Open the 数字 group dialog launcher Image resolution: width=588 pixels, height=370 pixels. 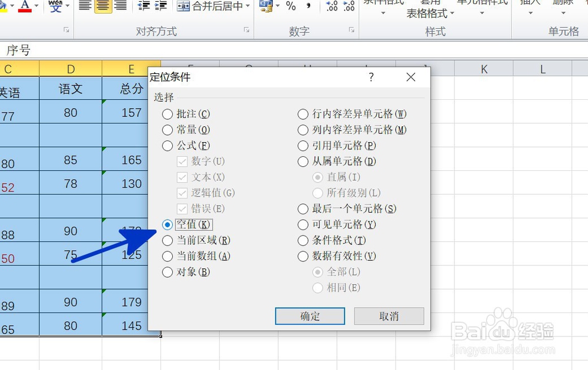tap(351, 31)
